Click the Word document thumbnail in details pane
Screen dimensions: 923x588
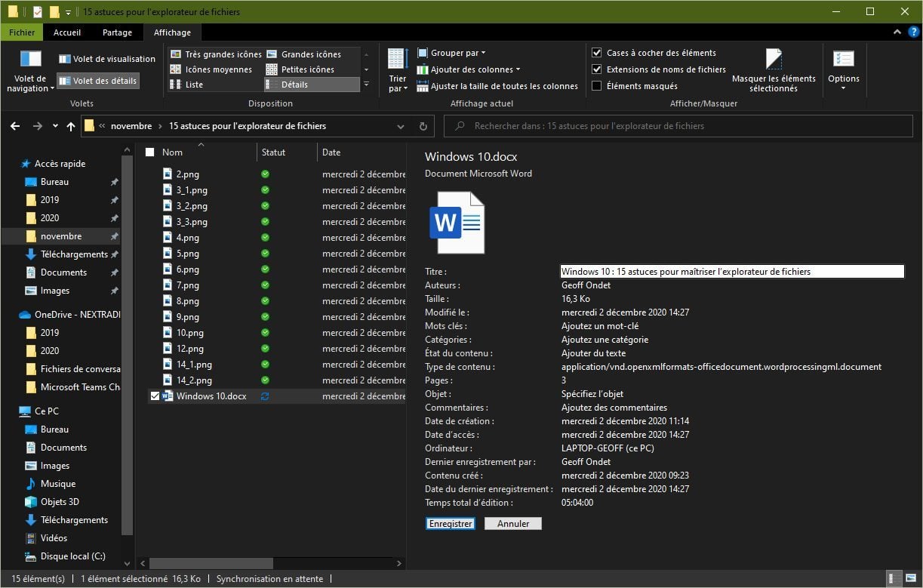[x=457, y=223]
